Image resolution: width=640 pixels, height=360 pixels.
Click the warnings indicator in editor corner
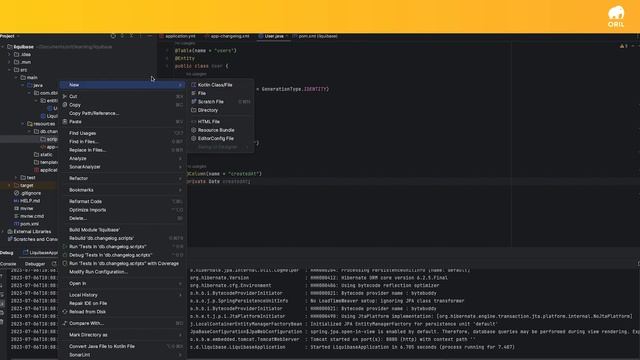(624, 46)
